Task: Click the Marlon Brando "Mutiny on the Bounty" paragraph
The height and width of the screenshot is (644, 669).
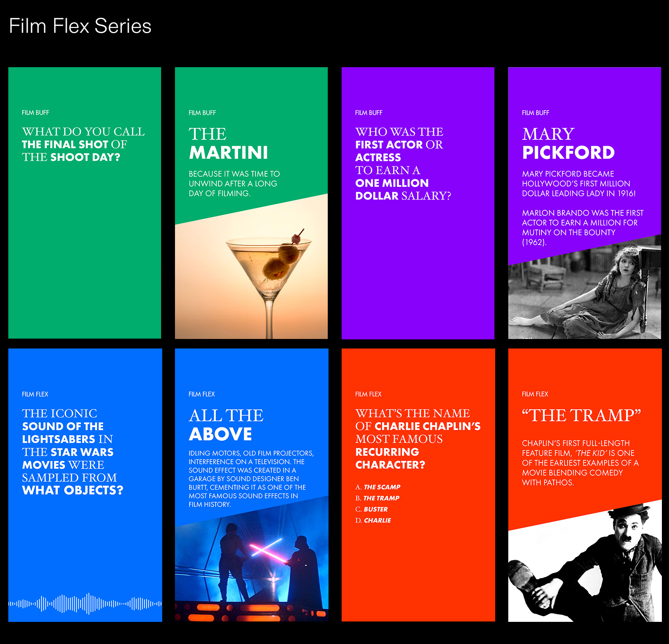Action: pos(583,228)
